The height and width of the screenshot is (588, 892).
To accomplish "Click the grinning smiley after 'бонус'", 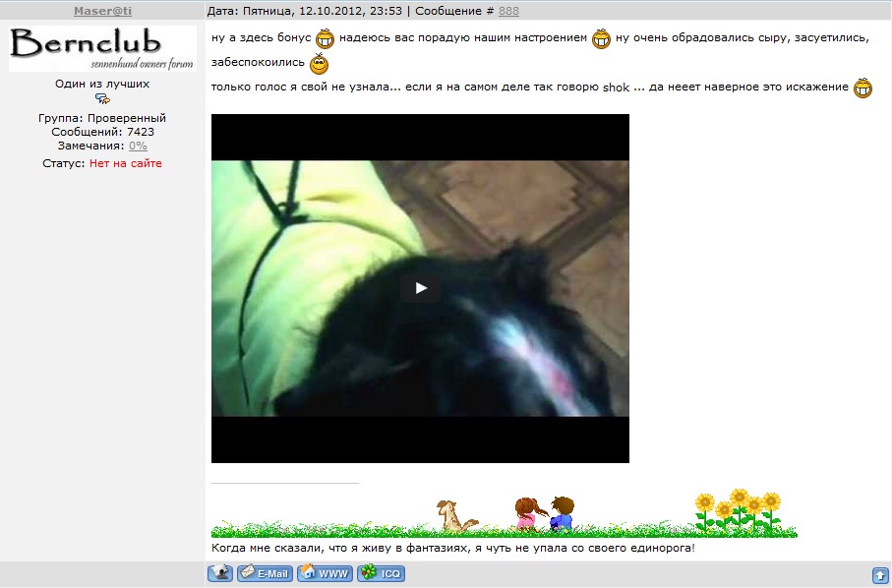I will click(325, 38).
